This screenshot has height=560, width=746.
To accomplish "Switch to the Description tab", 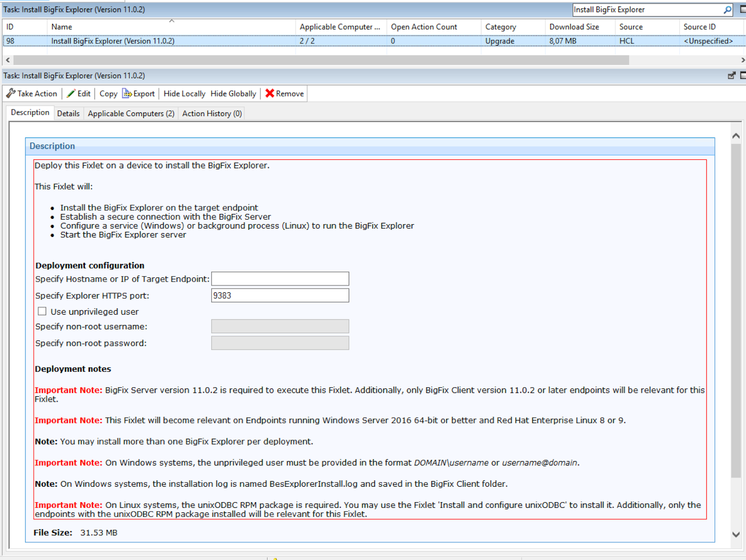I will click(30, 113).
